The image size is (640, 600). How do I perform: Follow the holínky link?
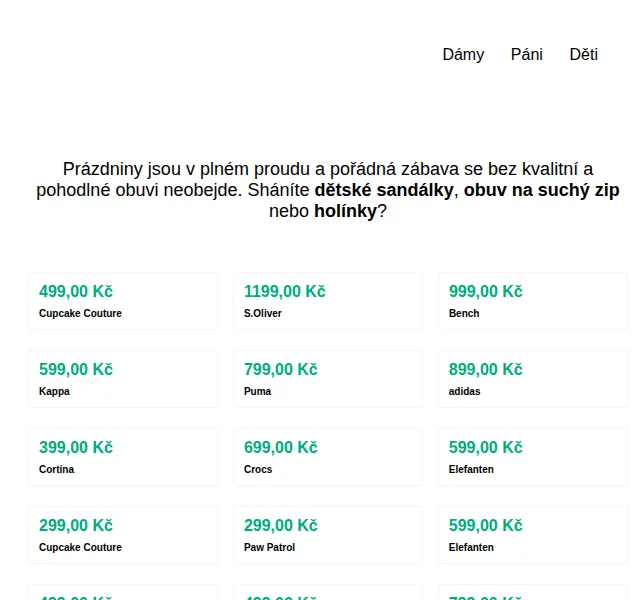pyautogui.click(x=345, y=211)
